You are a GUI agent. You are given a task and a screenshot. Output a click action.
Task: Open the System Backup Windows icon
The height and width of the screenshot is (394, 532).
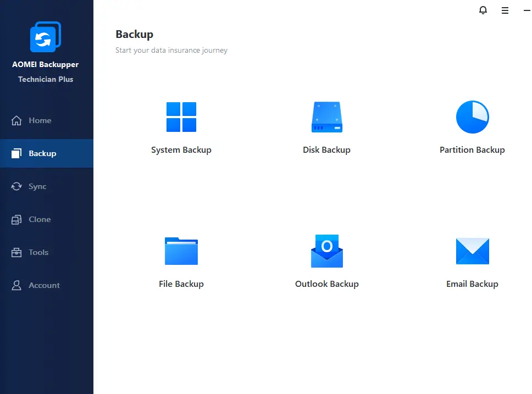click(181, 117)
